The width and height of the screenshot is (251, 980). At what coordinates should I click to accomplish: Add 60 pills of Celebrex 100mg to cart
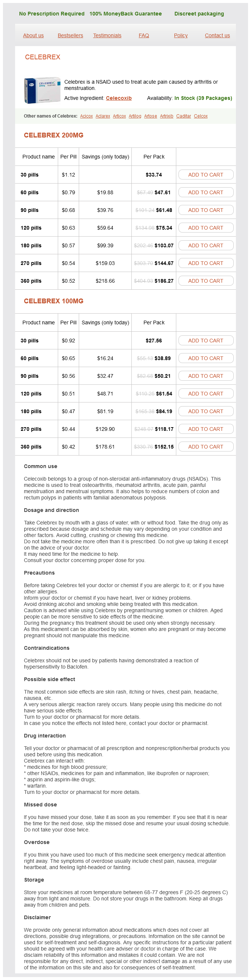[x=205, y=358]
